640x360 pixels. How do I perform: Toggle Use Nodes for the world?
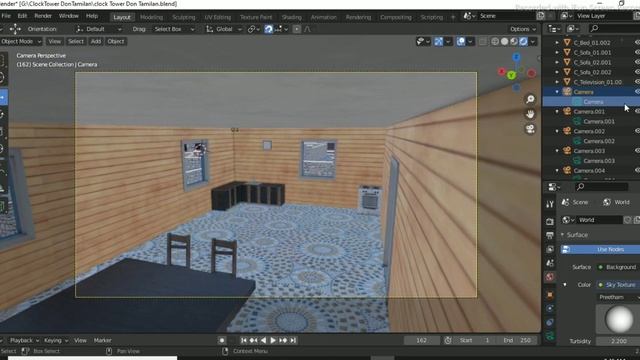(x=600, y=249)
